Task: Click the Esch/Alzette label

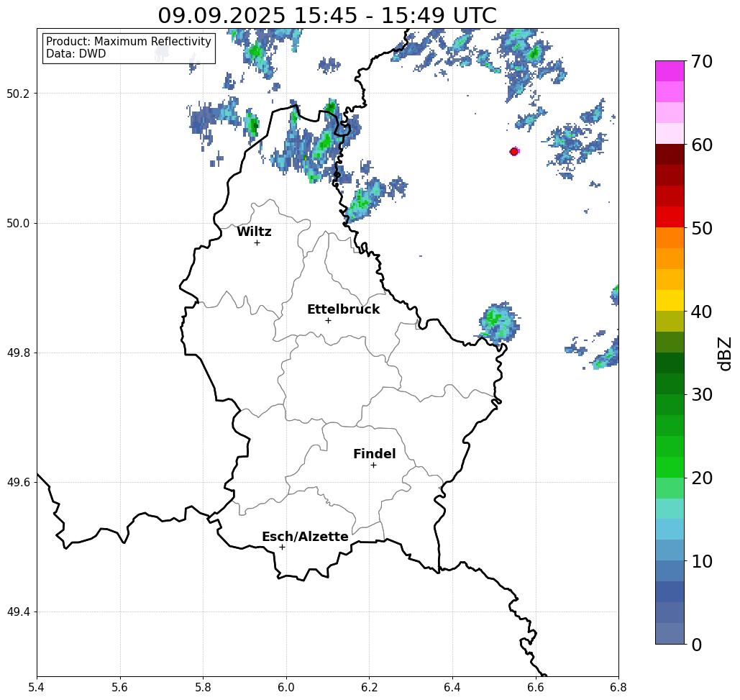Action: pos(305,536)
